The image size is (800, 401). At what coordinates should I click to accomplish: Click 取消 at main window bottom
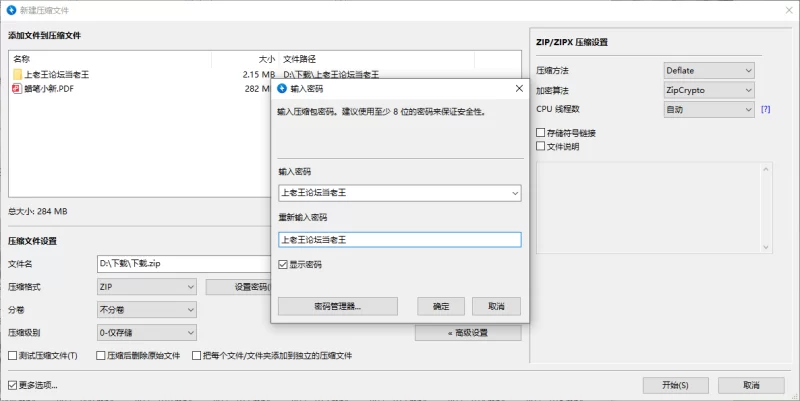tap(751, 385)
